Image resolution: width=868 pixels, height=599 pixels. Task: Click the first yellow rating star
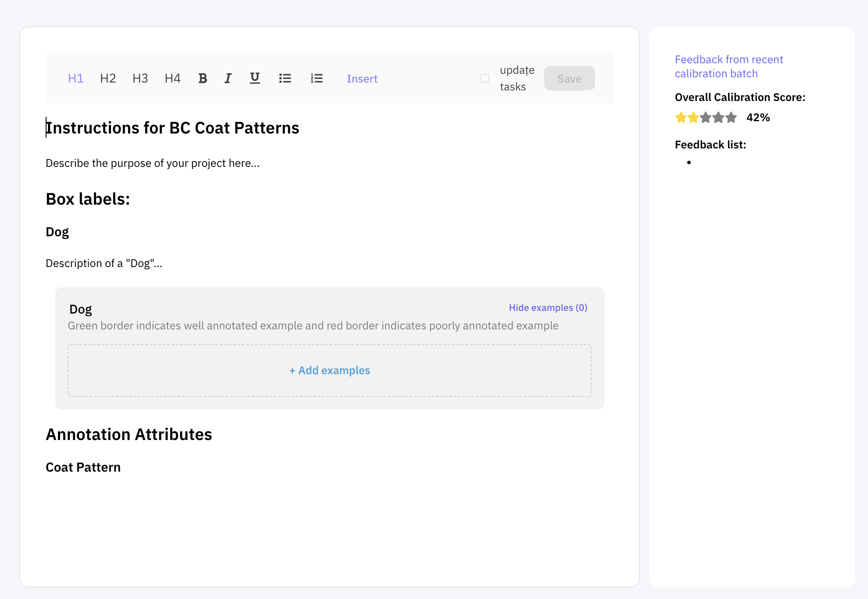[681, 117]
